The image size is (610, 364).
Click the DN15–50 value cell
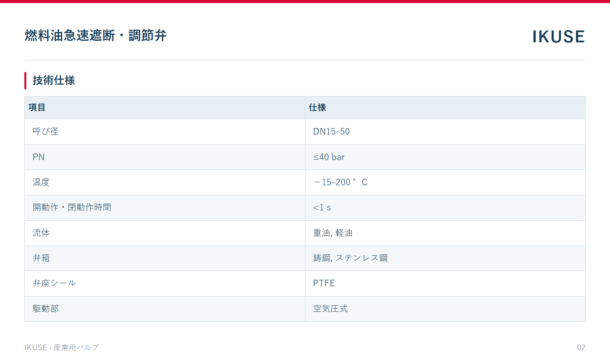(x=445, y=132)
